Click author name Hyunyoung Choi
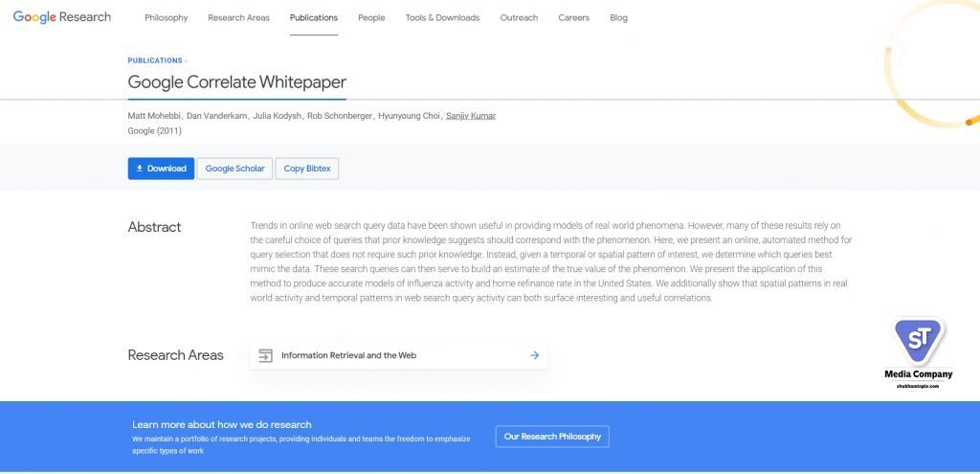 click(409, 116)
